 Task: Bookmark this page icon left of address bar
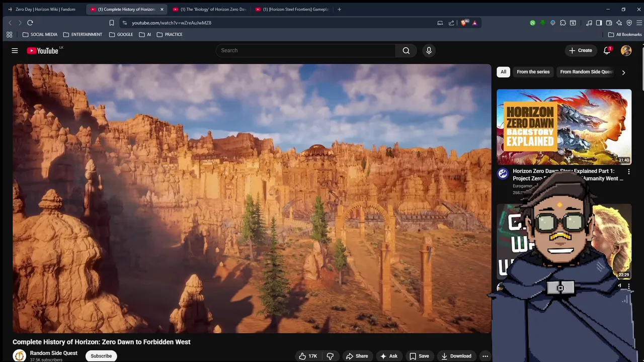112,23
